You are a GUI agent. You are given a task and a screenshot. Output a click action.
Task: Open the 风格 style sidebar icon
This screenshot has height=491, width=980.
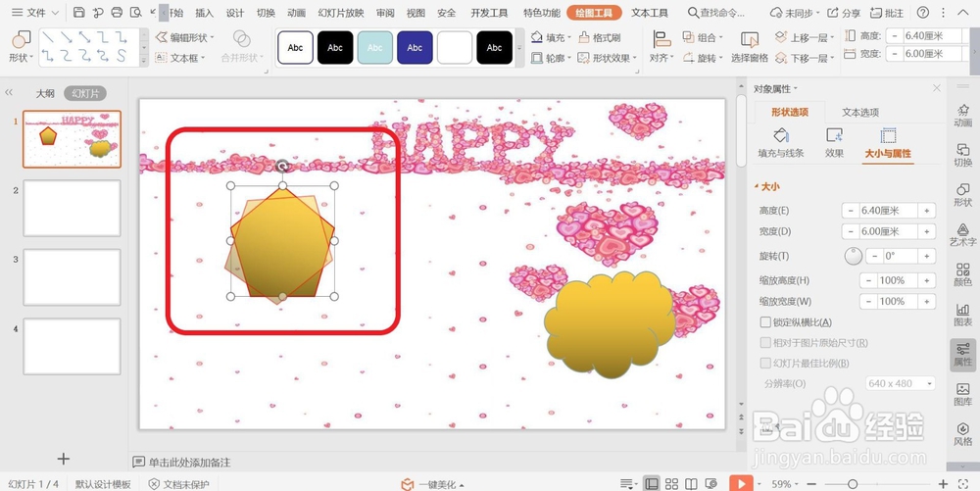tap(963, 434)
